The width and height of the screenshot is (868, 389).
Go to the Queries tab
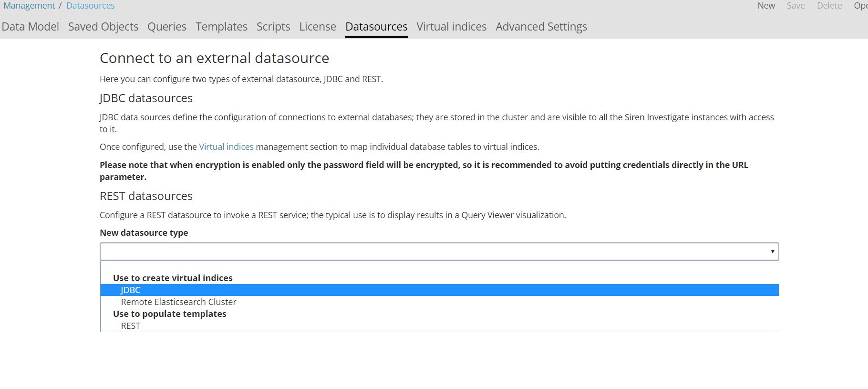coord(167,27)
